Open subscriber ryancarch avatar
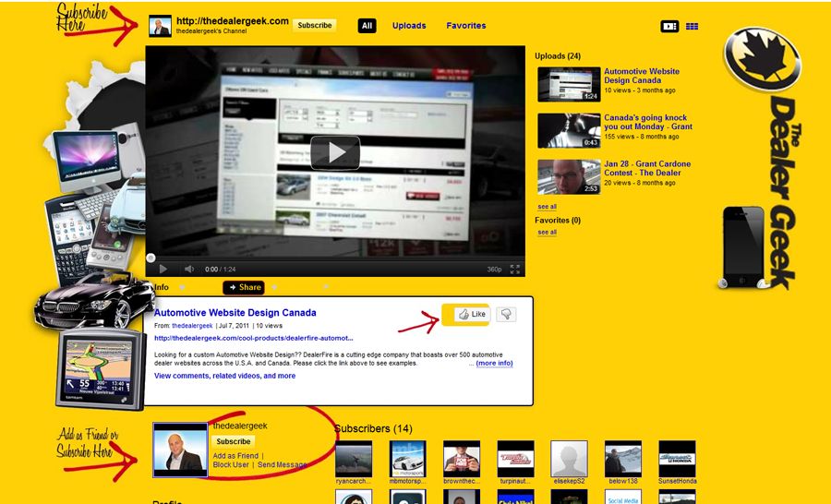The image size is (831, 504). 354,459
